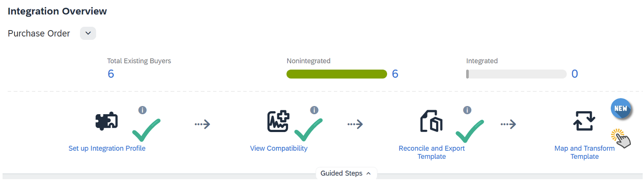The width and height of the screenshot is (644, 180).
Task: Click the Map and Transform arrows icon
Action: pyautogui.click(x=584, y=122)
